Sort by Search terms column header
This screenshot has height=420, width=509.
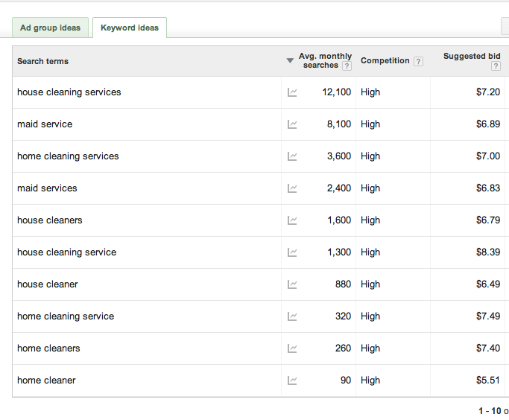point(42,61)
